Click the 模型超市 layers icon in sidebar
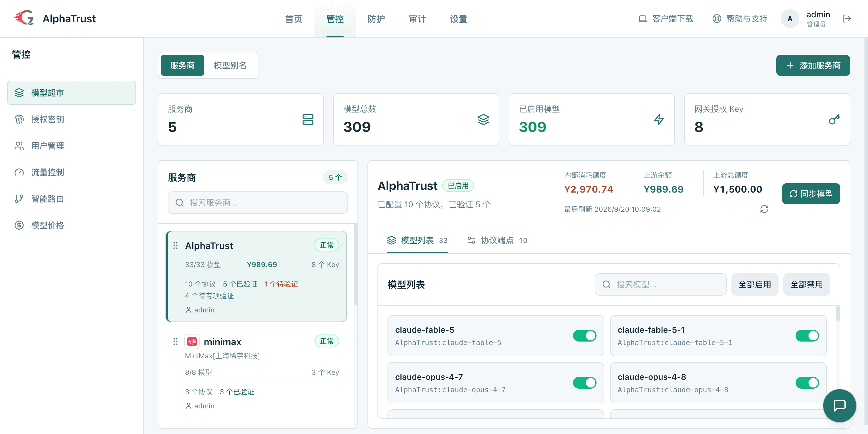The height and width of the screenshot is (434, 868). [19, 93]
